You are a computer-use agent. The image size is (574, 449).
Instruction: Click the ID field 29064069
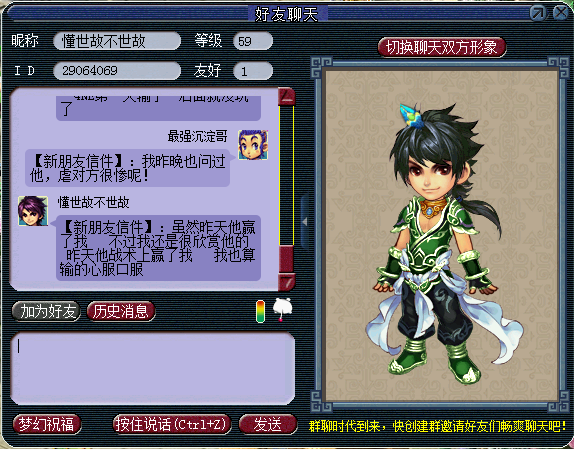[117, 71]
